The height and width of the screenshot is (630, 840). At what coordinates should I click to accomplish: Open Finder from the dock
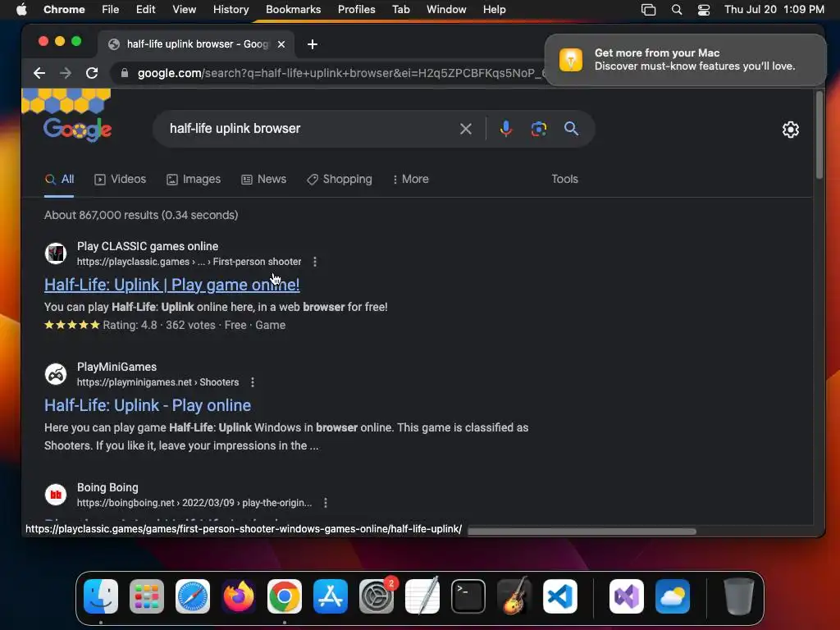point(101,596)
